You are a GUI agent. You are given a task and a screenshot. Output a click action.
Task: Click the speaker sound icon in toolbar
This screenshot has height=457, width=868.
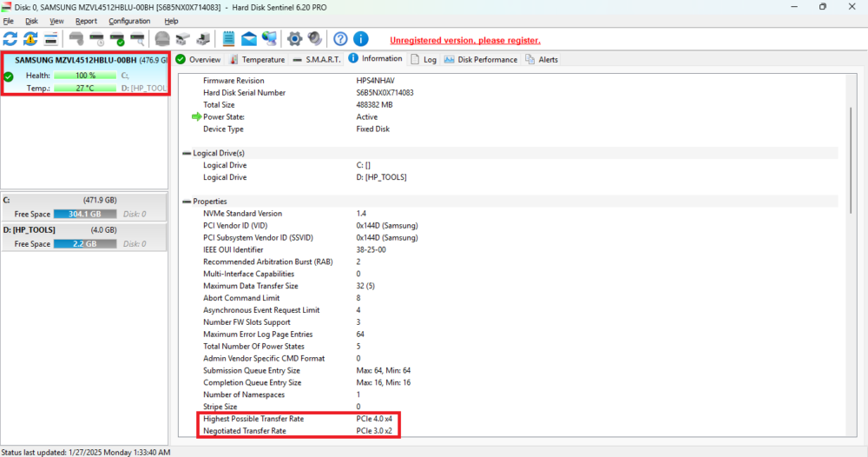[x=314, y=39]
